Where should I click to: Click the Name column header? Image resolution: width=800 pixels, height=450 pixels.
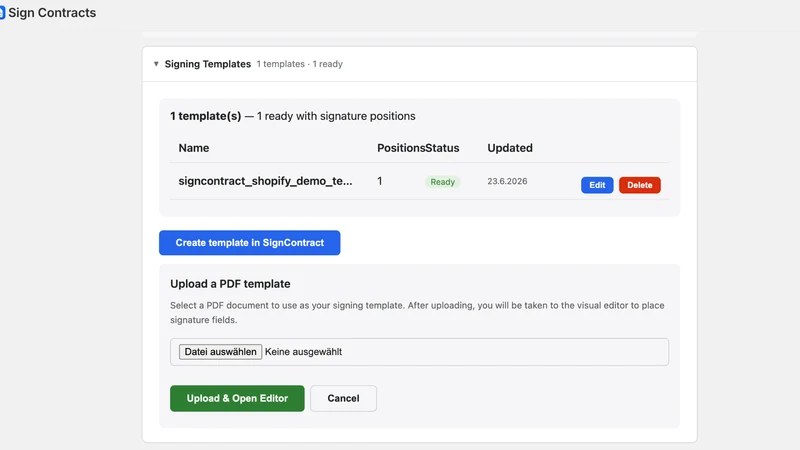point(194,148)
